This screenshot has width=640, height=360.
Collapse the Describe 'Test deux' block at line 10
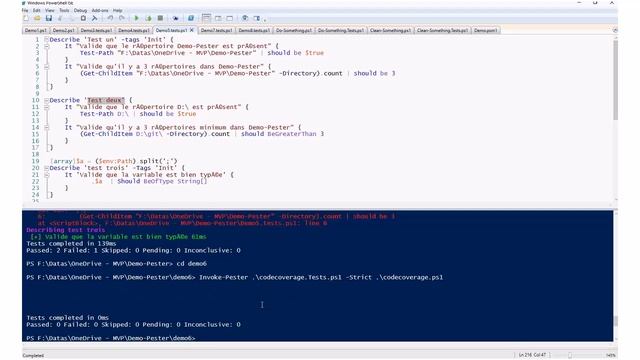pos(47,100)
